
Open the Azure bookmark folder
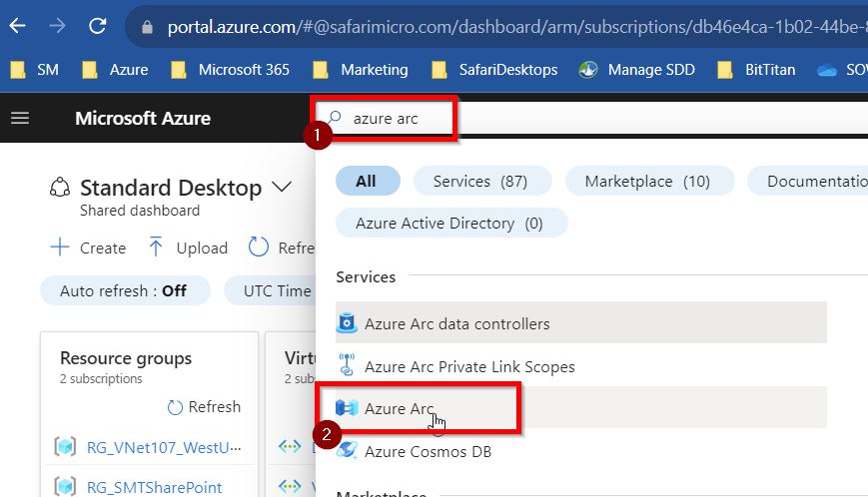point(115,70)
